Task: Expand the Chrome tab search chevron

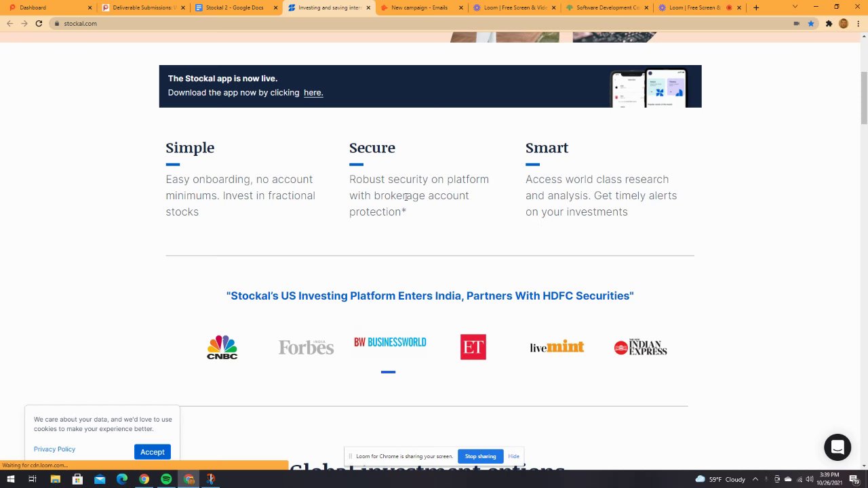Action: click(x=796, y=7)
